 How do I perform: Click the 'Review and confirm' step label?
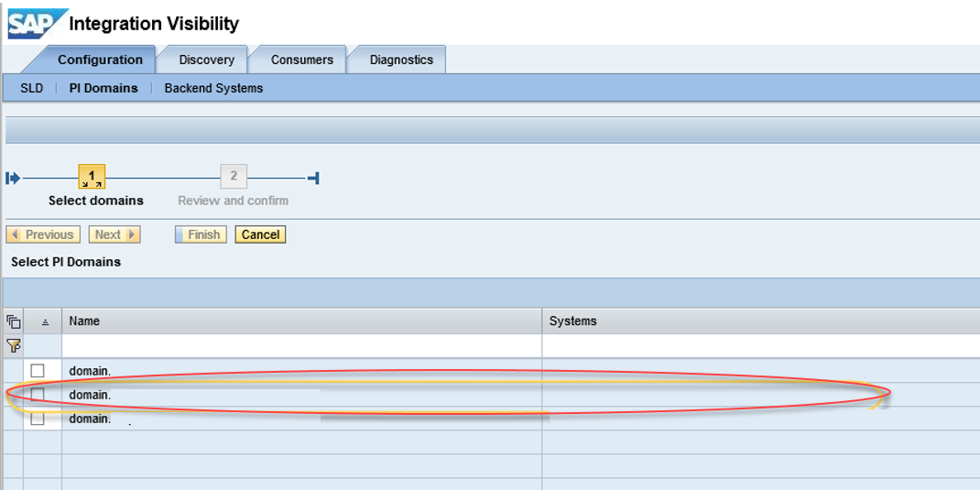[234, 201]
